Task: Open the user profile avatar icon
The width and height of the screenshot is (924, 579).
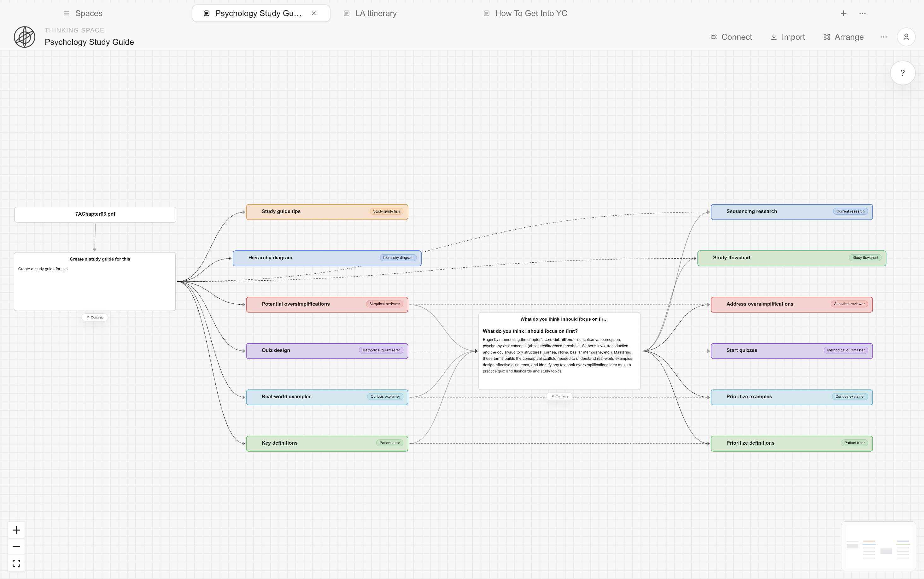Action: coord(906,37)
